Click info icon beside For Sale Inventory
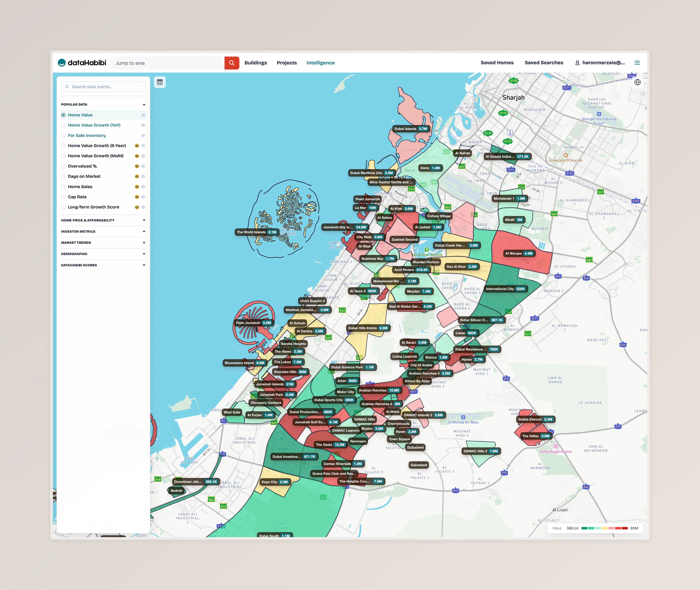 (x=143, y=135)
